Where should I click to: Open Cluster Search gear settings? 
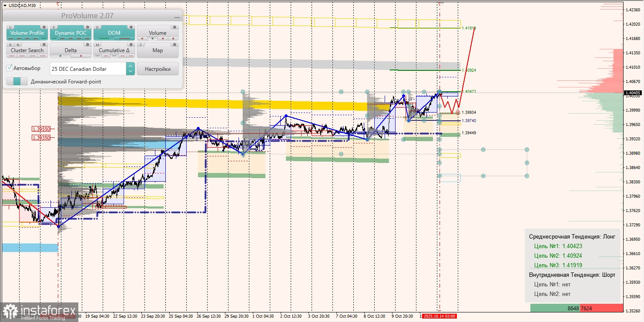tap(44, 44)
